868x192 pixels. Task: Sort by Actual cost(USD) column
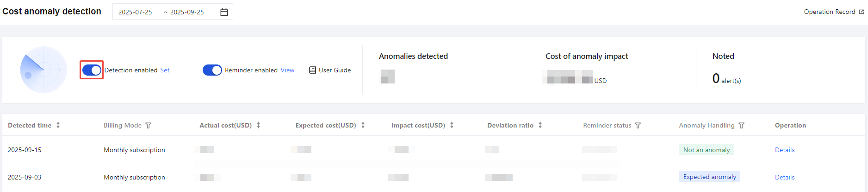[258, 125]
